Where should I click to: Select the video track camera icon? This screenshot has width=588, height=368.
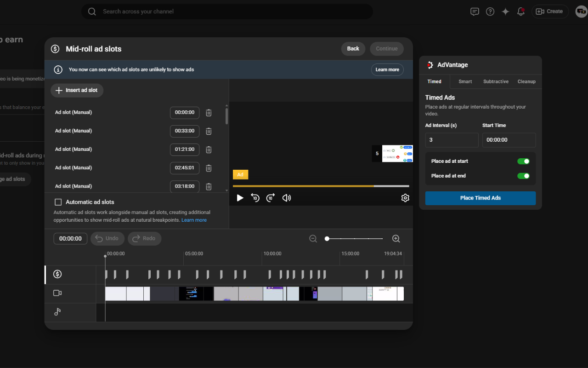[x=57, y=293]
